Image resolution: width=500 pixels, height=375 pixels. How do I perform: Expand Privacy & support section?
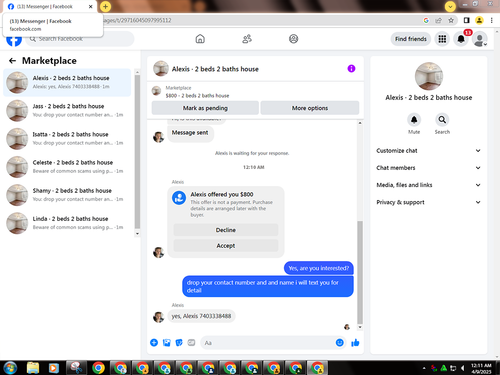coord(429,202)
